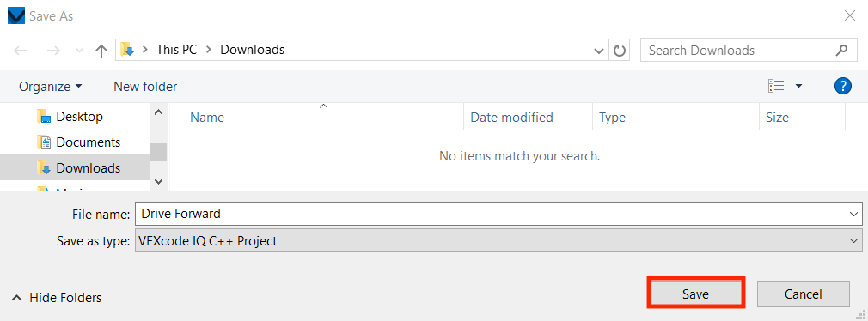
Task: Click the Search Downloads field
Action: click(738, 51)
